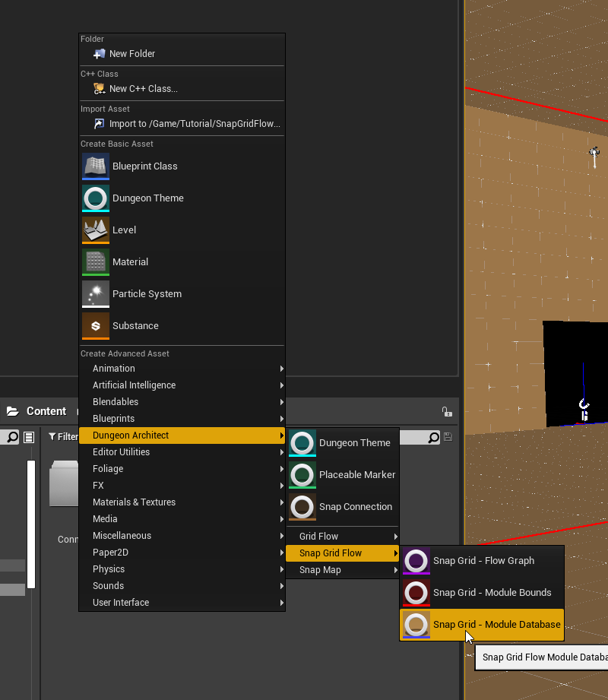Toggle the sources view list button

tap(29, 437)
